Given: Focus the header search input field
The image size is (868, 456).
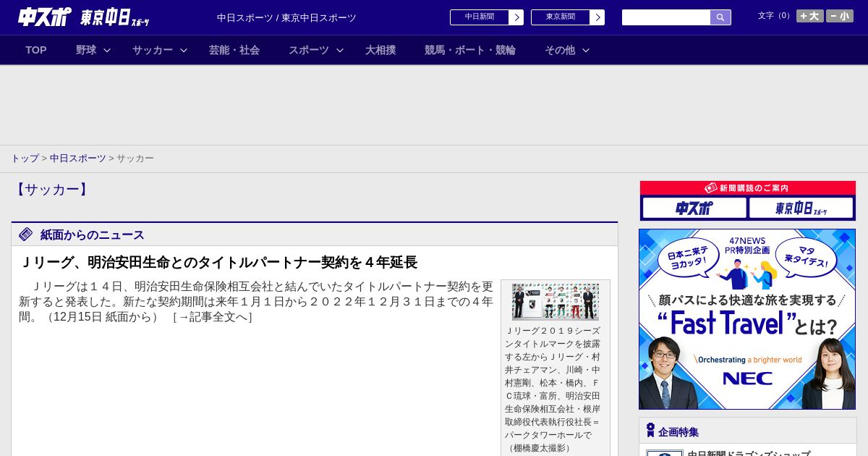Looking at the screenshot, I should (666, 17).
